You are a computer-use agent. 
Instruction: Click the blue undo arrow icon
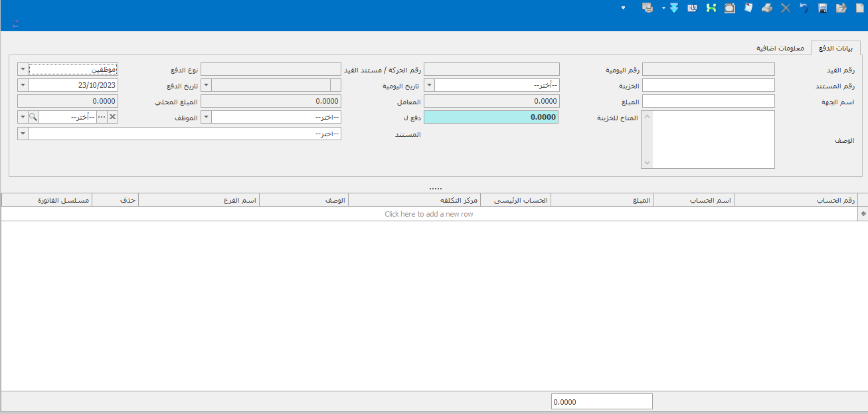(x=804, y=8)
